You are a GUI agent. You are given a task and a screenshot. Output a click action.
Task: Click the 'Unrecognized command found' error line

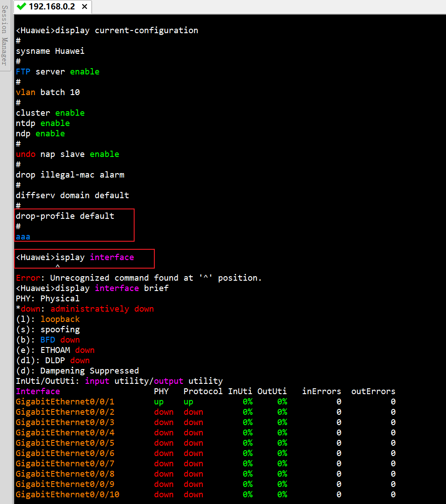pyautogui.click(x=139, y=278)
